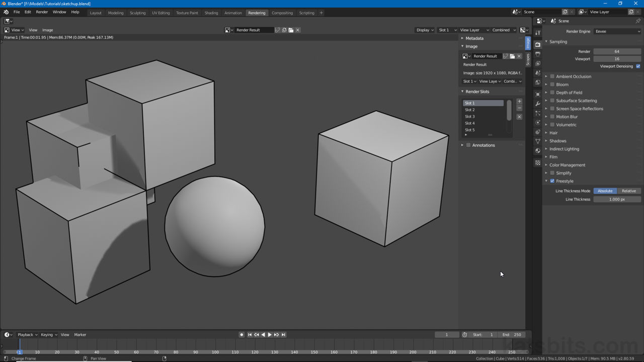
Task: Set line thickness mode to Relative
Action: 629,191
